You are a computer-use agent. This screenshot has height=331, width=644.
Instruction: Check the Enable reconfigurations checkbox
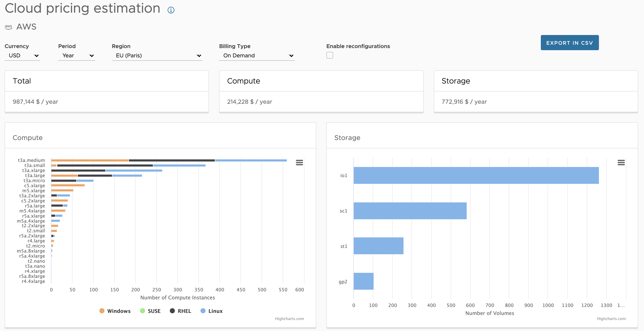click(x=330, y=55)
